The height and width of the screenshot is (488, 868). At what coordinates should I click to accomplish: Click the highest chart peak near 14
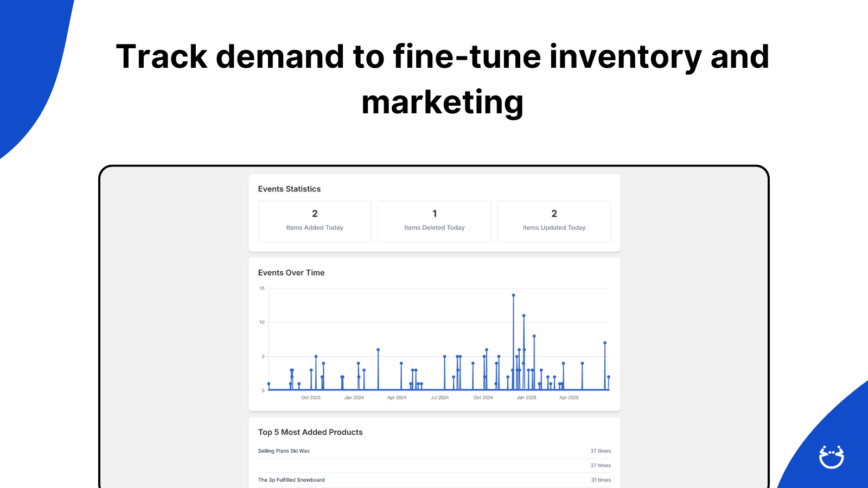513,296
